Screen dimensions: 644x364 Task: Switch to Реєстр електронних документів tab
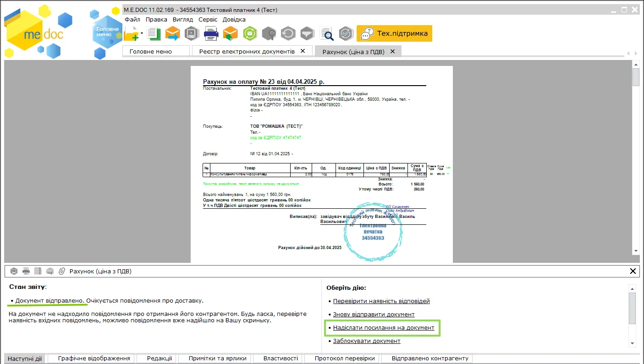pyautogui.click(x=247, y=51)
